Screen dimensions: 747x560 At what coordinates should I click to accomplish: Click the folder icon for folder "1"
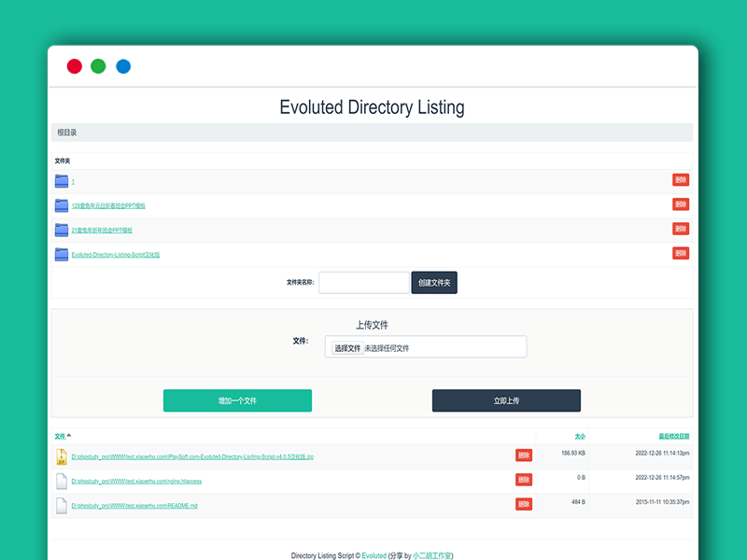[62, 181]
